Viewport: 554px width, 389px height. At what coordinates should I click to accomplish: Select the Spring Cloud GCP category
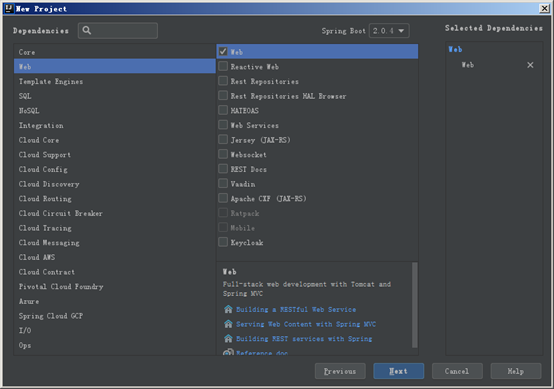click(115, 316)
